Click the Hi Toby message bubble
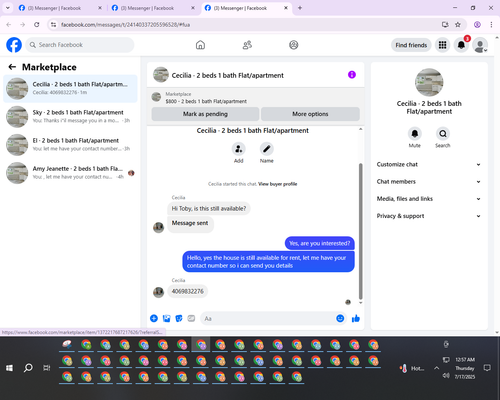The width and height of the screenshot is (500, 400). 209,209
